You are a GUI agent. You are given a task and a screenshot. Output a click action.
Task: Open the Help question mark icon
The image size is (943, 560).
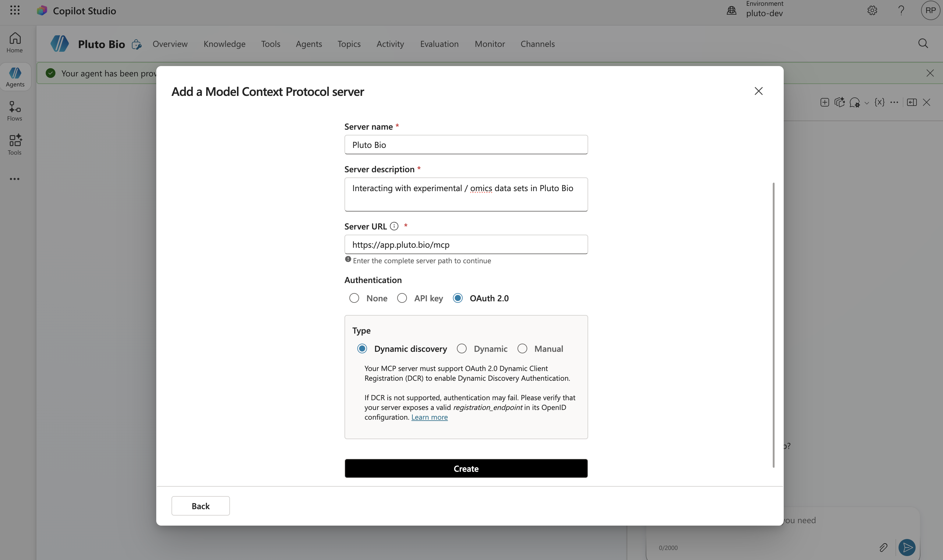(x=901, y=10)
